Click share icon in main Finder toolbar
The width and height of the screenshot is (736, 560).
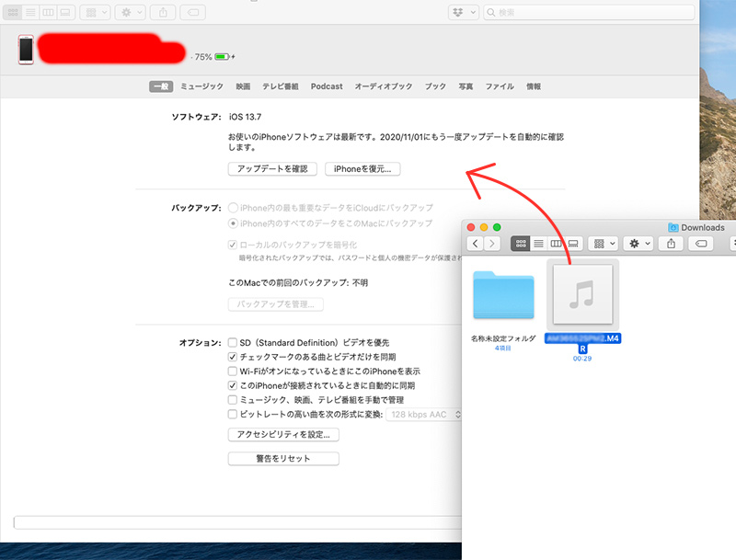pos(163,13)
